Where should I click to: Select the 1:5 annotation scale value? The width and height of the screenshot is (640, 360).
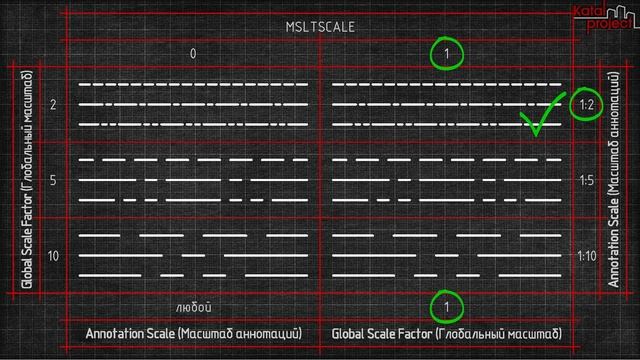587,180
